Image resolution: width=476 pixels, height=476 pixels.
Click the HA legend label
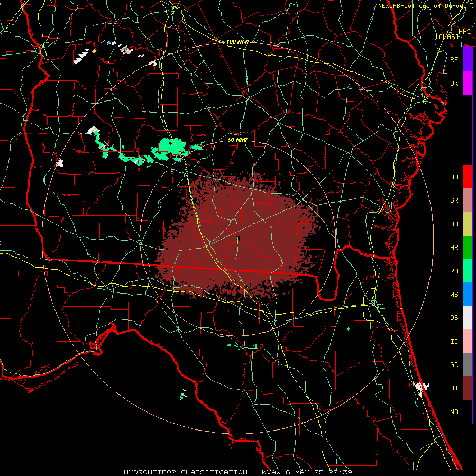(454, 177)
